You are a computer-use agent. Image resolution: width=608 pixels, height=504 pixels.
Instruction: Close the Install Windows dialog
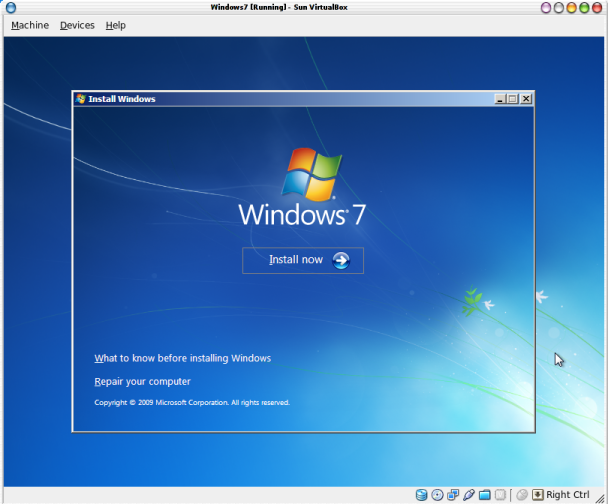[x=526, y=99]
